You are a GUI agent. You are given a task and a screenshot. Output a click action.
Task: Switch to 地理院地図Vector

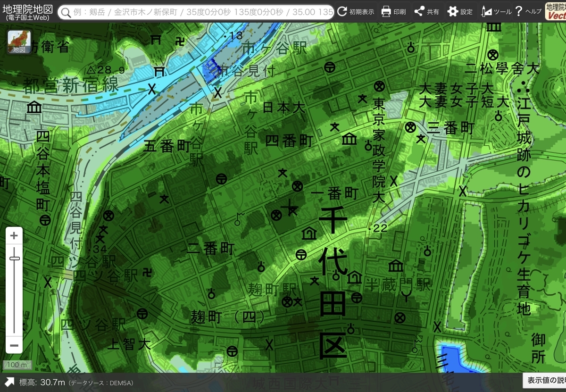pyautogui.click(x=556, y=12)
